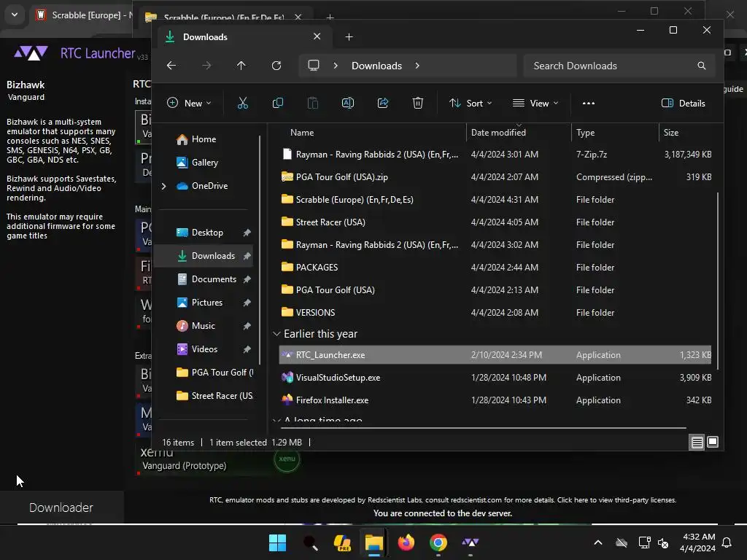
Task: Go up one folder level
Action: point(241,66)
